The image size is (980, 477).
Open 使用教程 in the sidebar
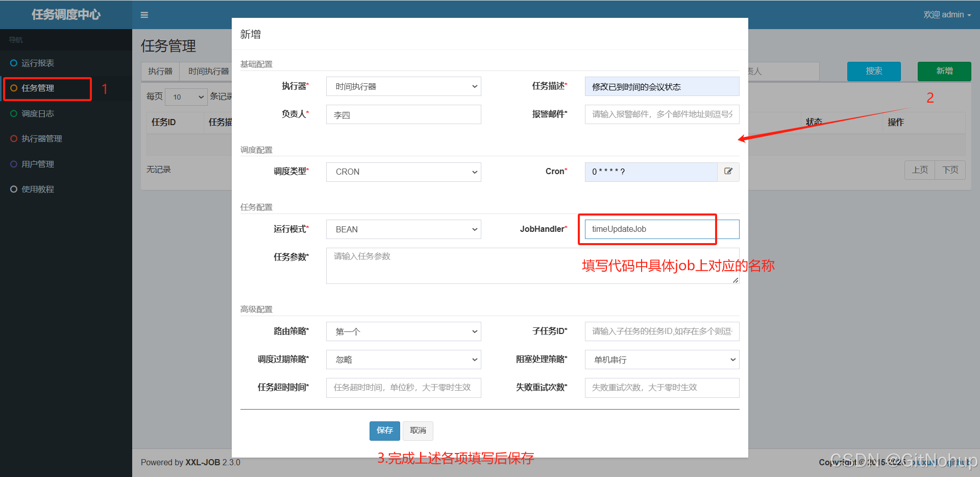[x=66, y=189]
